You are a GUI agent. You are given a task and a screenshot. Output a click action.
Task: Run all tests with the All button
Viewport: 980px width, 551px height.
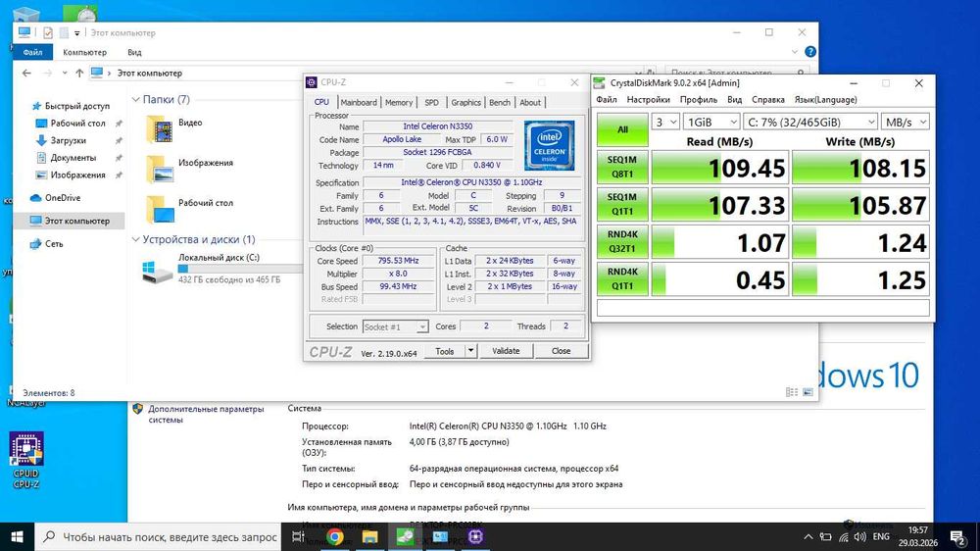coord(622,129)
